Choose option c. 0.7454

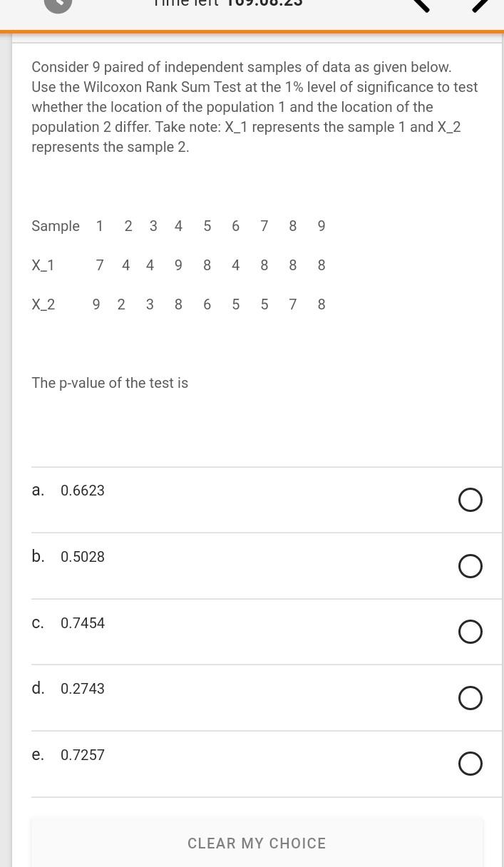(x=470, y=632)
